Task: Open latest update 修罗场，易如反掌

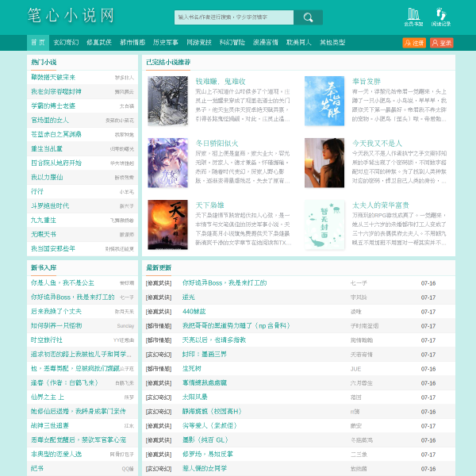Action: pyautogui.click(x=207, y=454)
